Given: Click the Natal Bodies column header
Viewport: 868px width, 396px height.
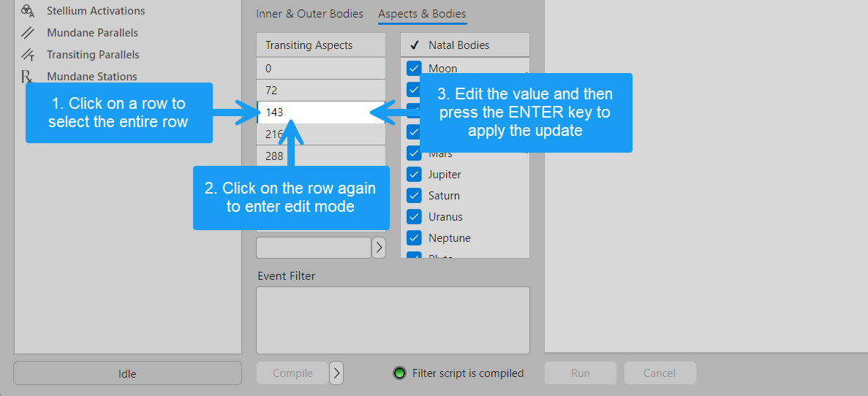Looking at the screenshot, I should pos(465,45).
